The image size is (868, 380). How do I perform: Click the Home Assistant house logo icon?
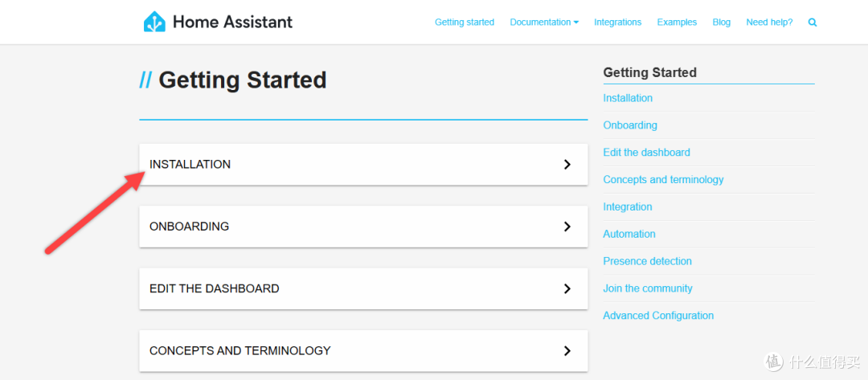tap(154, 22)
